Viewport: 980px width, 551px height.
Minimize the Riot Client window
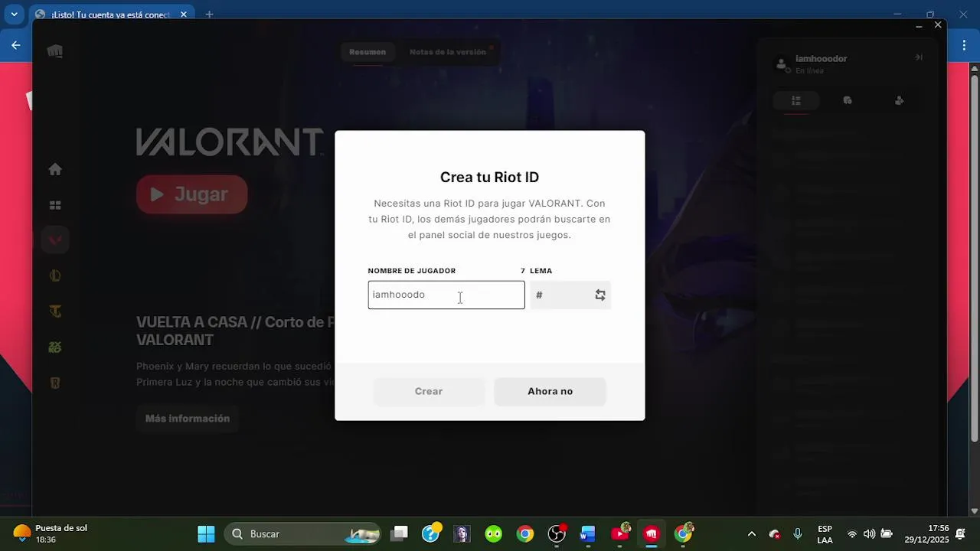click(919, 25)
